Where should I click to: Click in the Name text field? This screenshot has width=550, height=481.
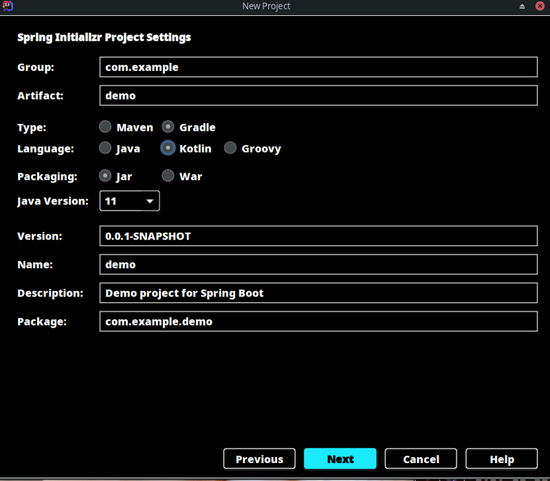tap(318, 265)
